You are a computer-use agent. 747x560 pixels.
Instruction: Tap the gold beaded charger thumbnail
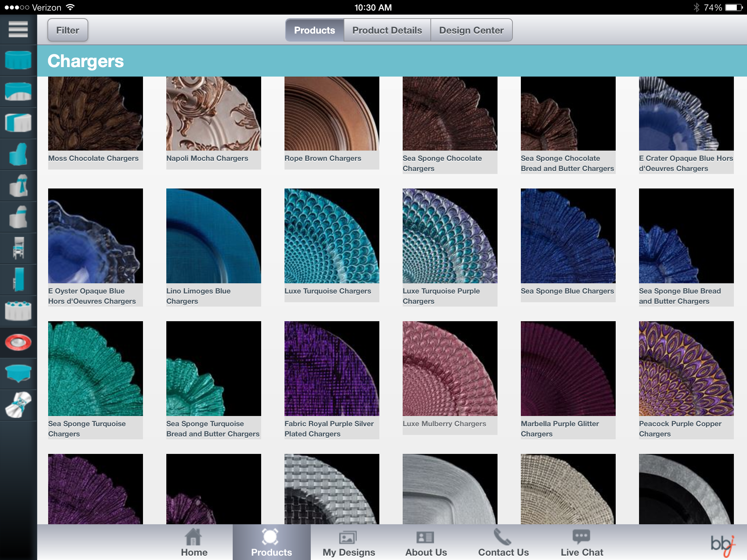point(568,489)
